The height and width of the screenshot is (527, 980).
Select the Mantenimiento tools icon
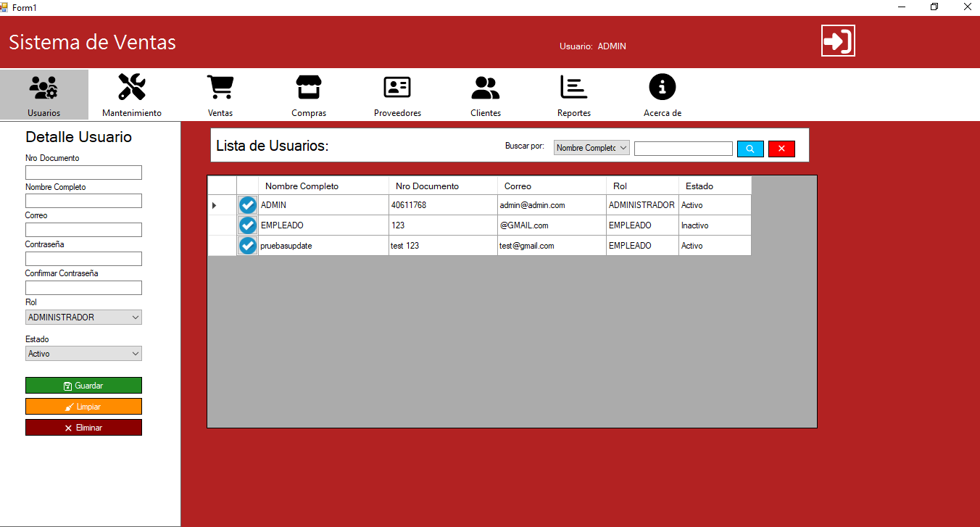[131, 86]
